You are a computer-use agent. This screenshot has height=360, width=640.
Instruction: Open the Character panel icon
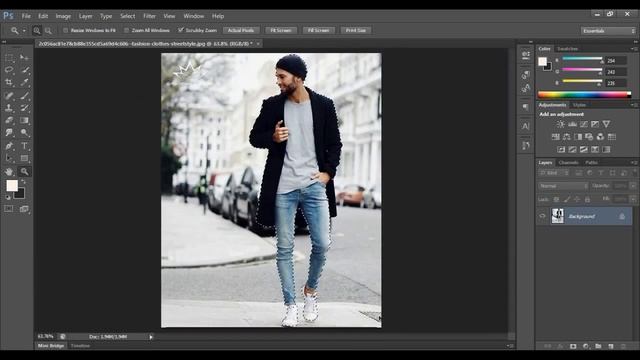pos(526,126)
